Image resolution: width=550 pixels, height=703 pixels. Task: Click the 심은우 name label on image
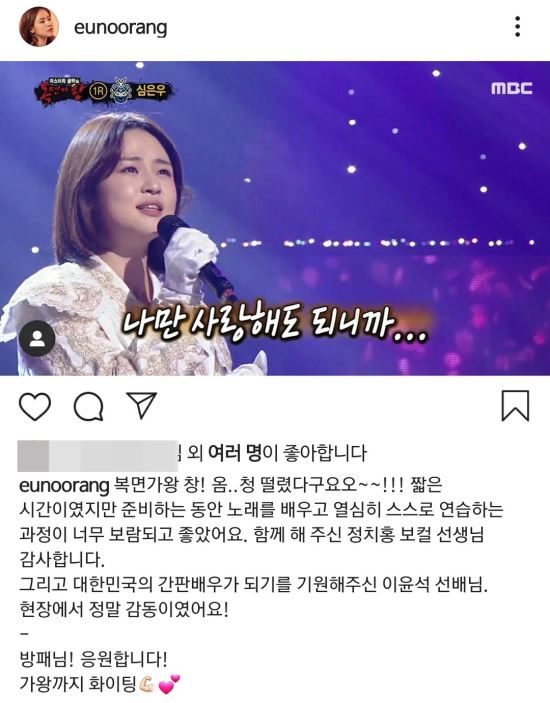[151, 91]
